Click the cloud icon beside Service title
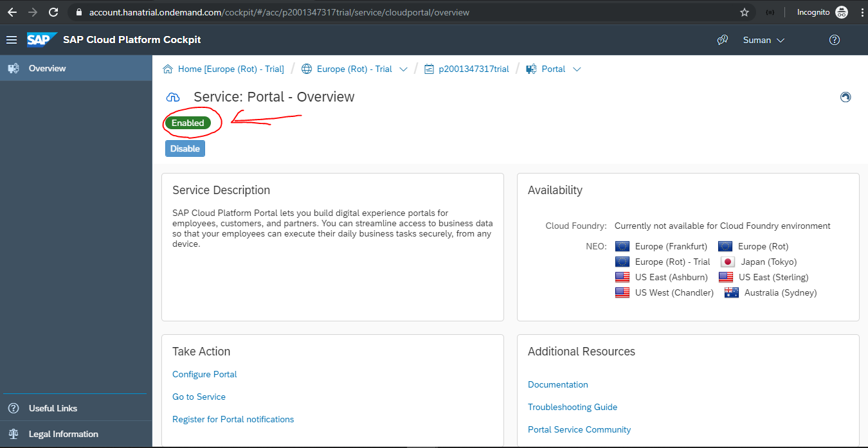This screenshot has height=448, width=868. (x=173, y=97)
